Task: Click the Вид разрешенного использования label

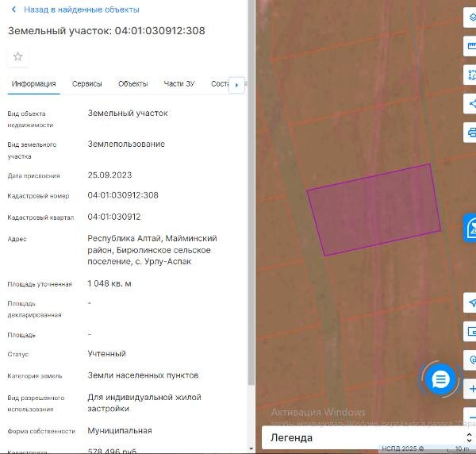Action: coord(36,403)
